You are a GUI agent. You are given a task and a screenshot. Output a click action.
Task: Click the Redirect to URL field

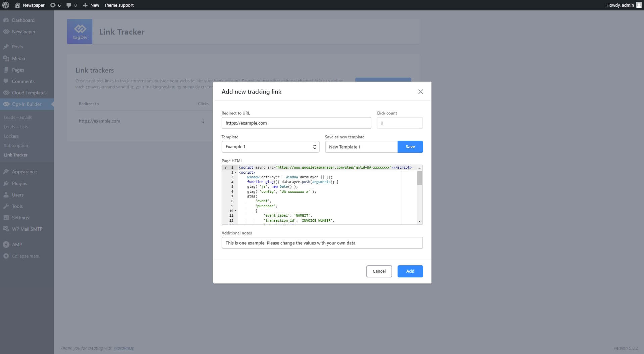[296, 123]
